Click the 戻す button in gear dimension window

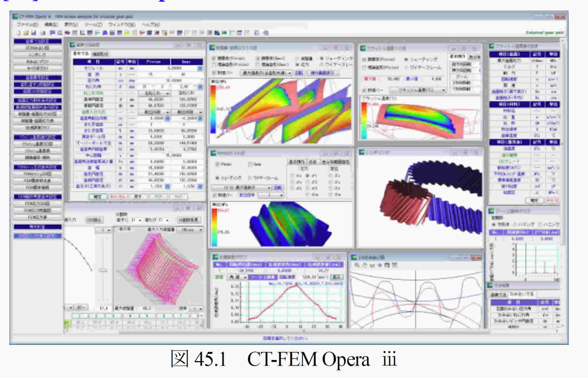point(138,197)
